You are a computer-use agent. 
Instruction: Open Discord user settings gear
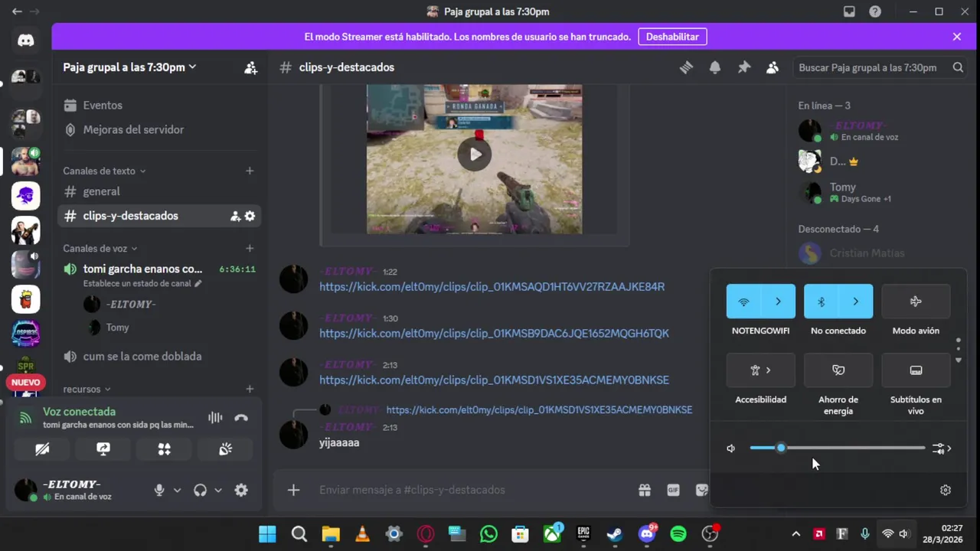241,491
